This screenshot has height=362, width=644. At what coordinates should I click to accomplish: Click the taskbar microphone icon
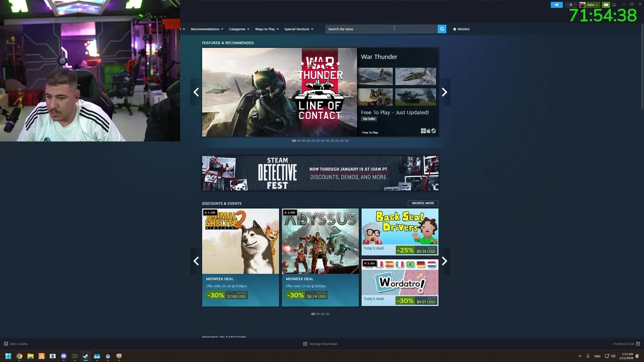tap(588, 356)
